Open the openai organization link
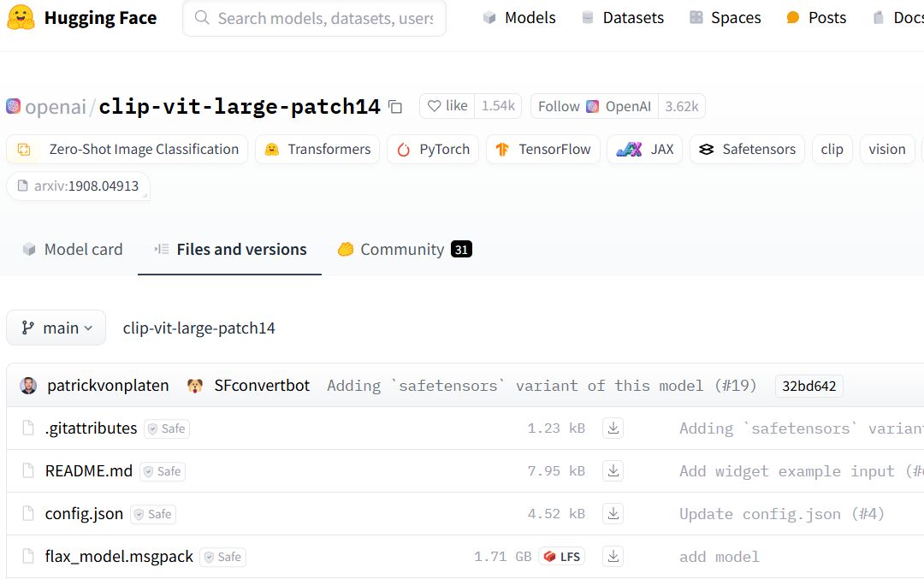This screenshot has width=924, height=579. [x=56, y=107]
